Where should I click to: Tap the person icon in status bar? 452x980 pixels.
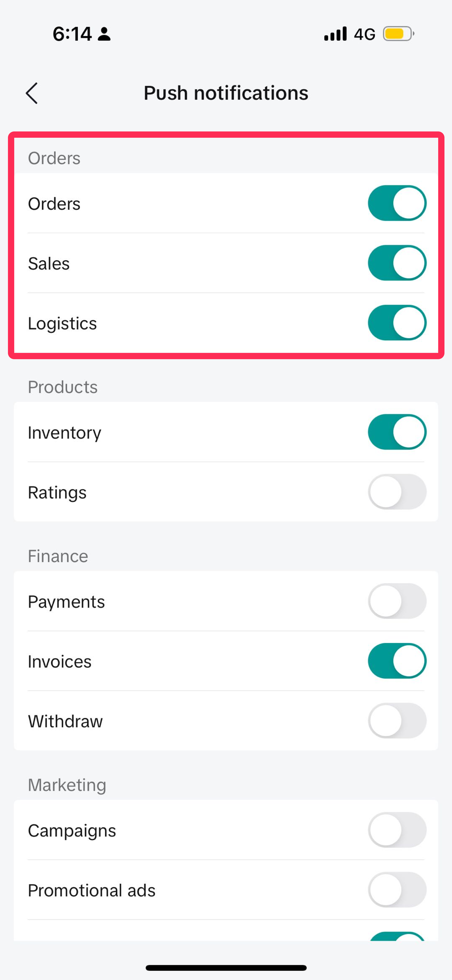pyautogui.click(x=104, y=34)
